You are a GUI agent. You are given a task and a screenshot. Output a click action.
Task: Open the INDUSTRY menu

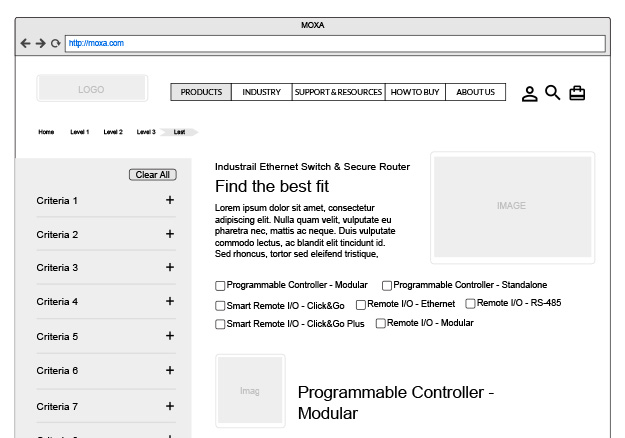click(261, 92)
